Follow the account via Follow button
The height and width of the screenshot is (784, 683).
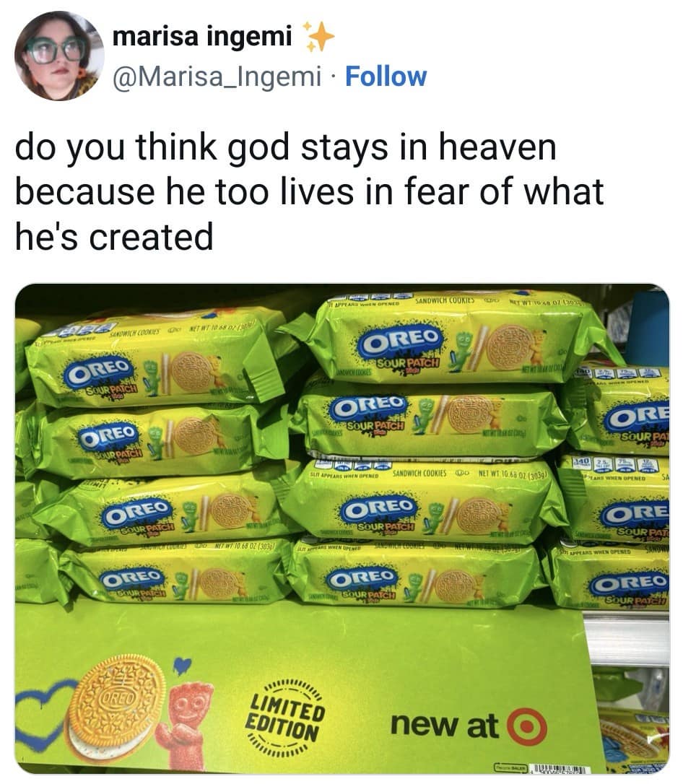point(386,77)
